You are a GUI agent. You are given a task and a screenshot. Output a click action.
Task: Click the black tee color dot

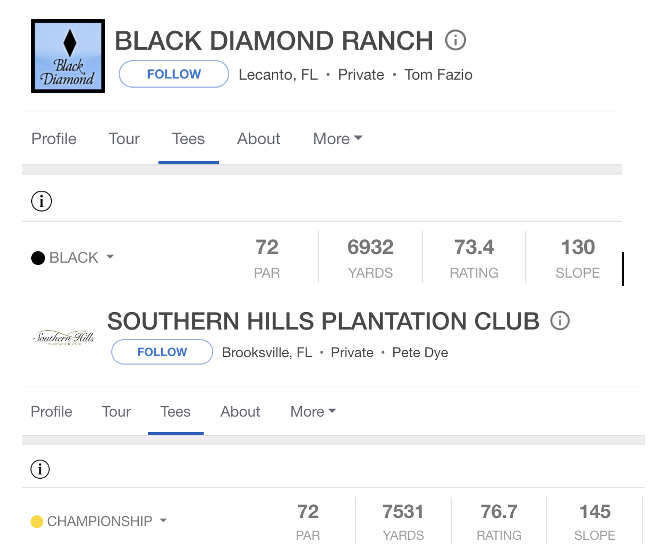coord(38,258)
